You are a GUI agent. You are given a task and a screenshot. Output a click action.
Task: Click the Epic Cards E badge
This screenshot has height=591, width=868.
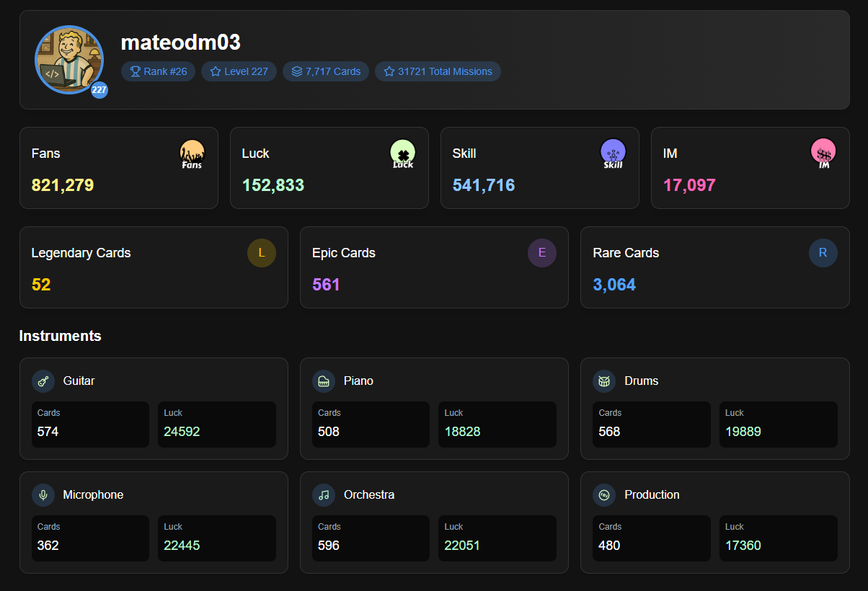542,253
